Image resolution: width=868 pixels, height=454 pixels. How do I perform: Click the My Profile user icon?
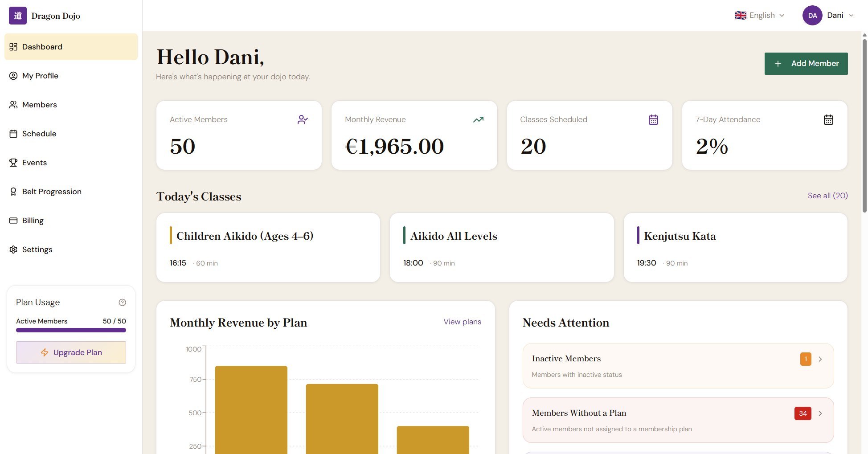point(13,76)
